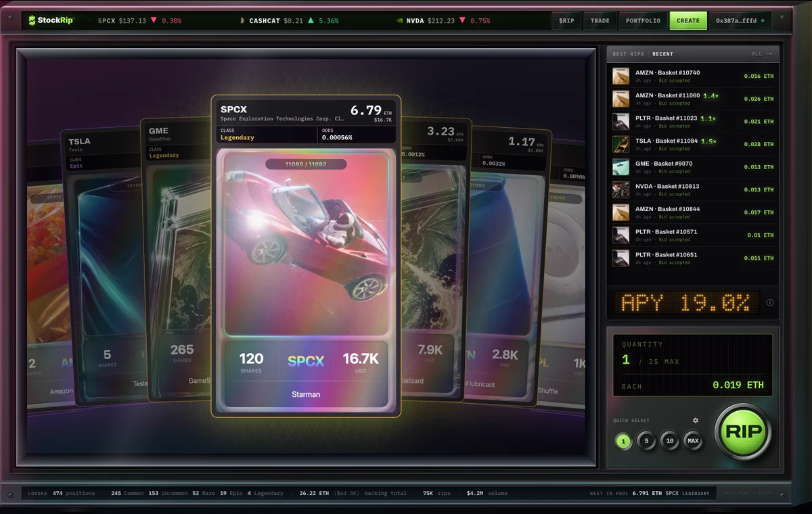
Task: Select the SPCX Starman center card
Action: pyautogui.click(x=306, y=256)
